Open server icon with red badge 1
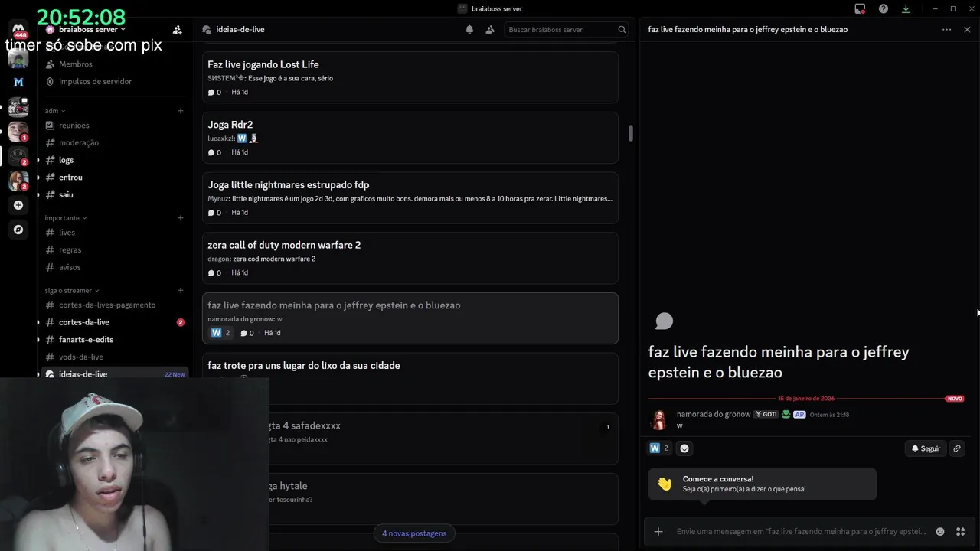The height and width of the screenshot is (551, 980). pyautogui.click(x=18, y=131)
